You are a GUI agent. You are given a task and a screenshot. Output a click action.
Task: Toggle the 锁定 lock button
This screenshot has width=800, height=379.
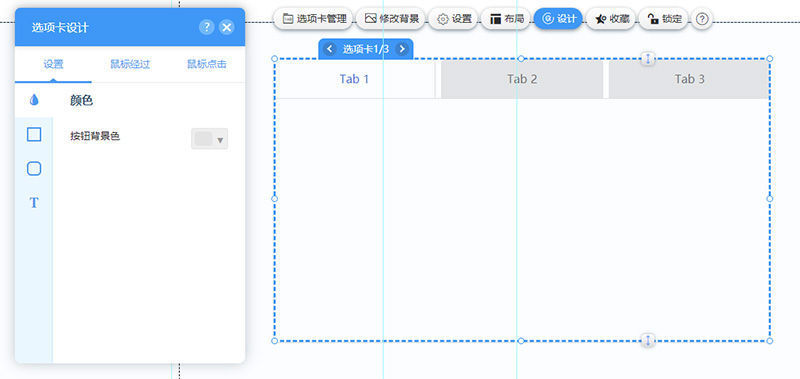pyautogui.click(x=664, y=19)
